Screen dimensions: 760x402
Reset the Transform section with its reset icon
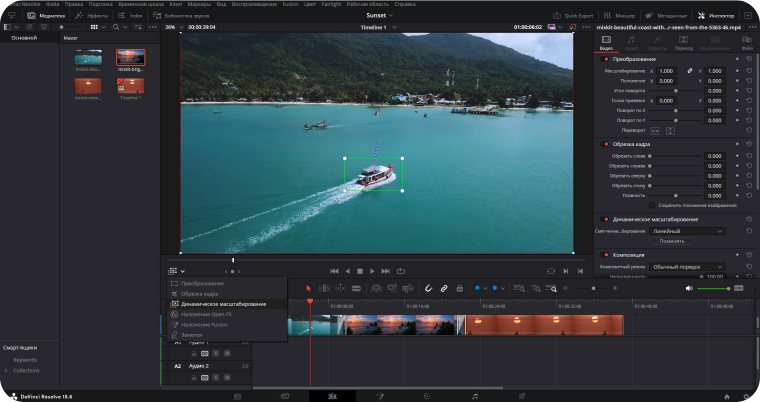[749, 59]
